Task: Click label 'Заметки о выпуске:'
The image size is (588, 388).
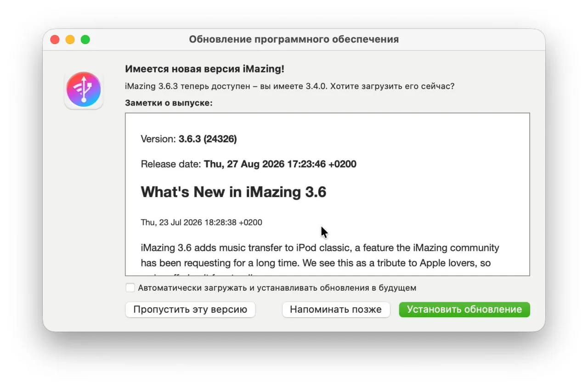Action: click(x=169, y=103)
